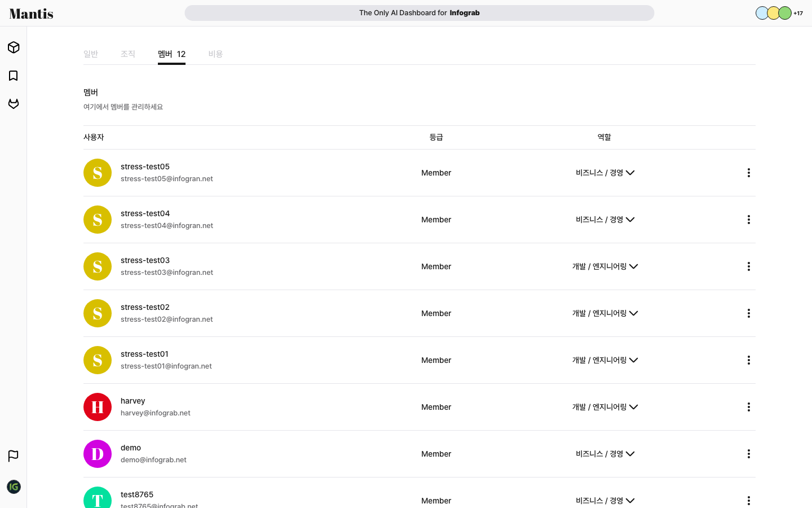Switch to the 조직 tab

pos(128,54)
